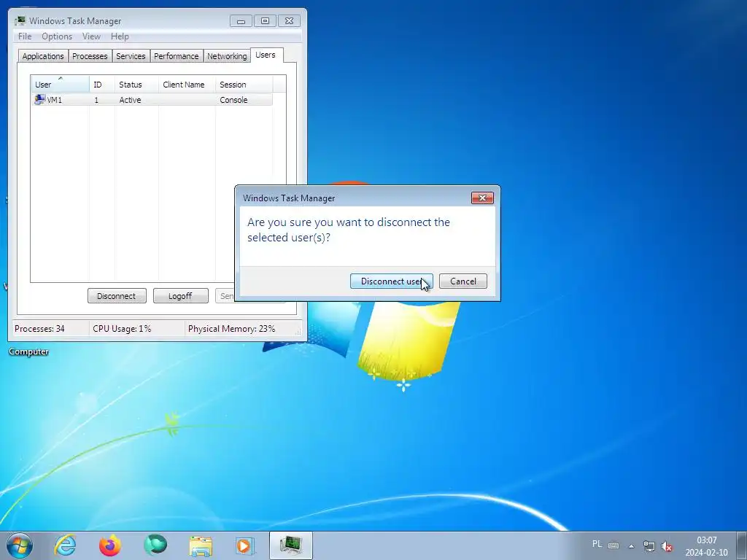747x560 pixels.
Task: Switch to the Processes tab
Action: pos(90,55)
